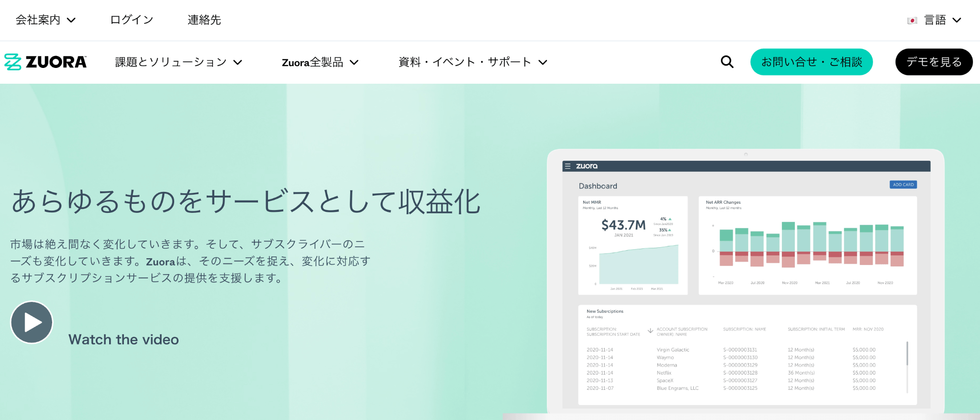980x420 pixels.
Task: Open the ログイン link
Action: click(132, 20)
